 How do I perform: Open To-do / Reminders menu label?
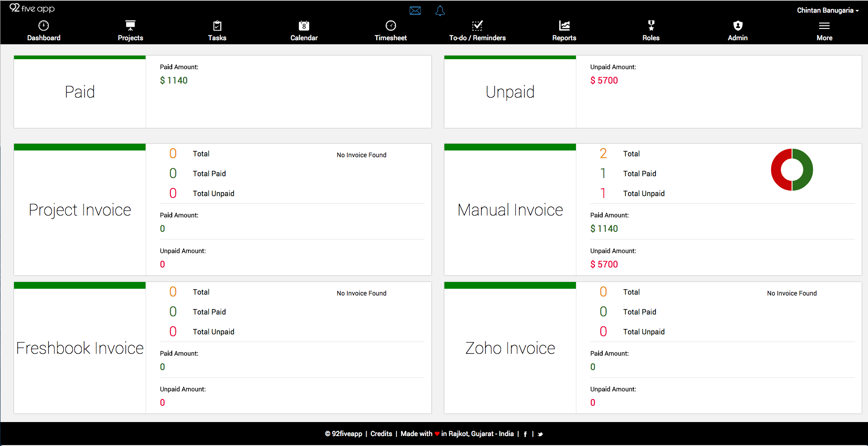point(477,38)
